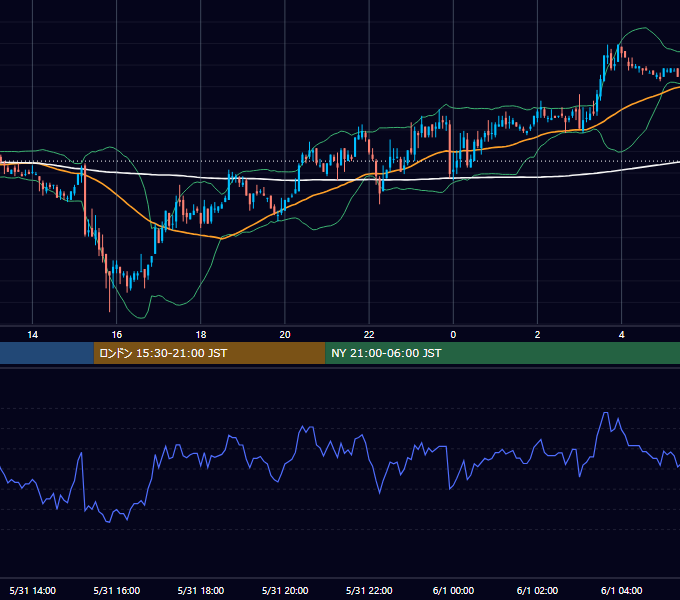Click the 5/31 14:00 time label
Viewport: 680px width, 600px height.
tap(33, 590)
